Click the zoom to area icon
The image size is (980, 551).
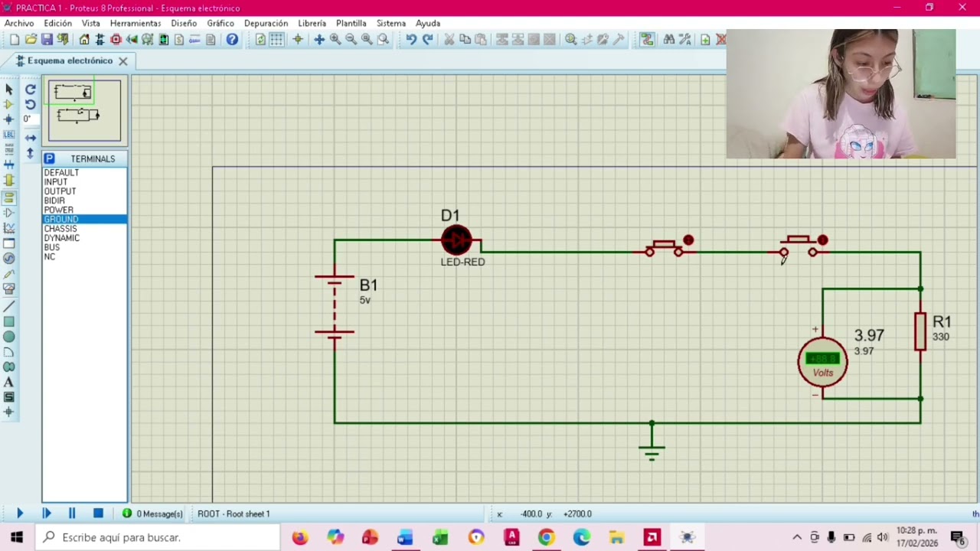pyautogui.click(x=384, y=40)
